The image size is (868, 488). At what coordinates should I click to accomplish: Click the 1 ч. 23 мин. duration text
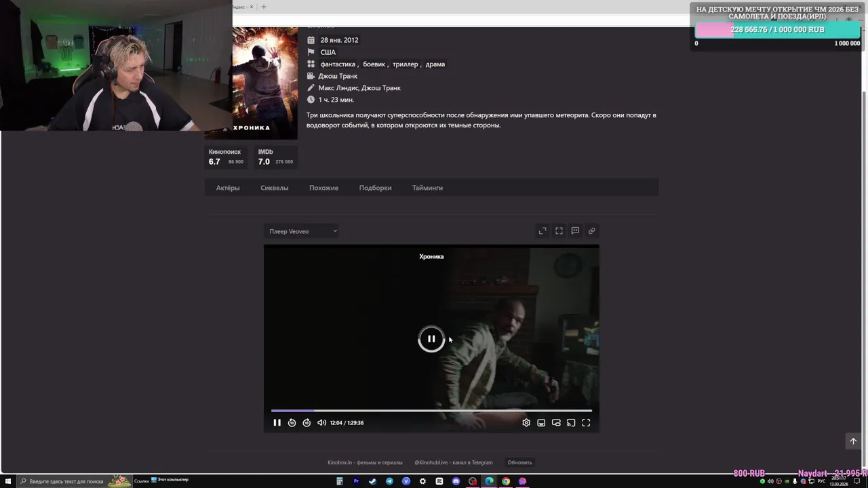[336, 100]
